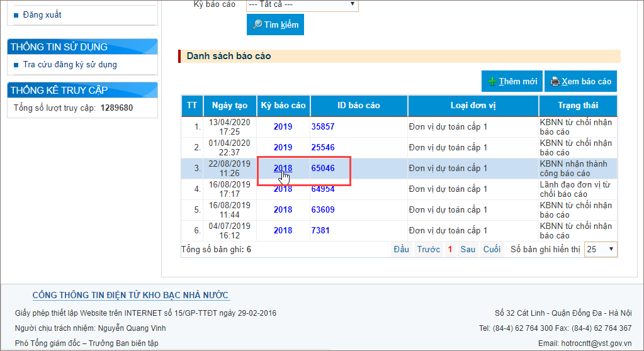
Task: Click date cell '13/04/2020 17:25'
Action: tap(230, 127)
